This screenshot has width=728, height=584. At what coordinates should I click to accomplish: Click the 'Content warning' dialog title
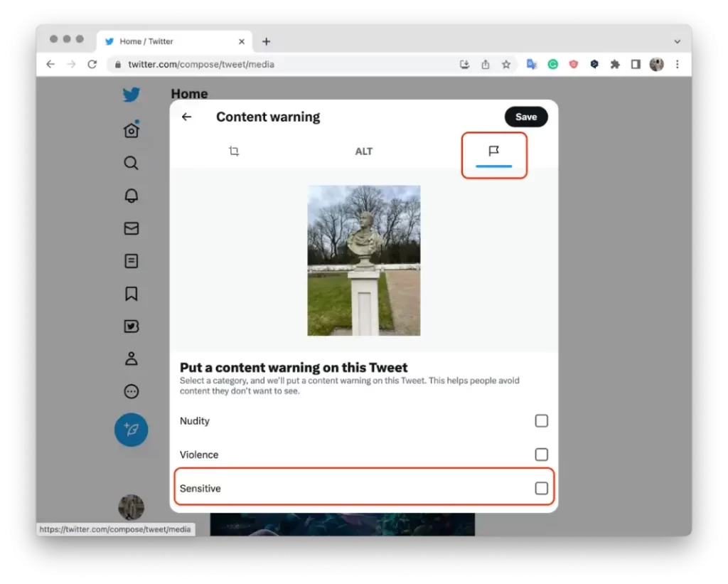268,117
